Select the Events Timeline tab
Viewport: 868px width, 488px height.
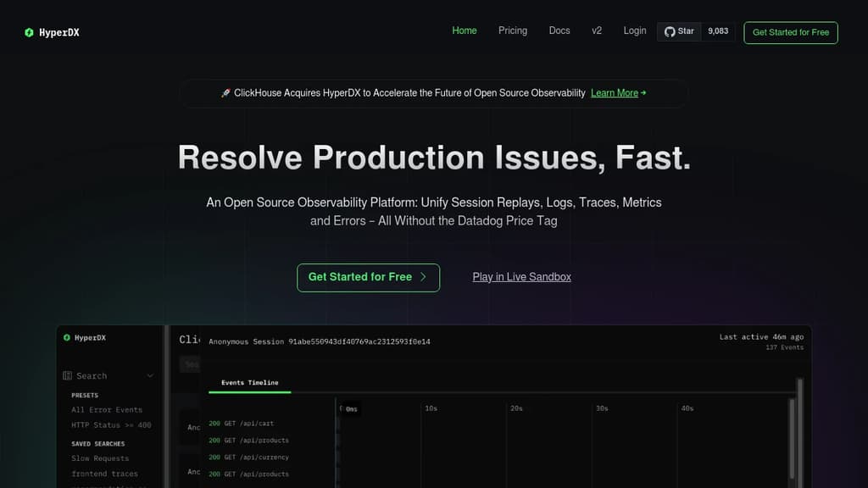pos(250,383)
